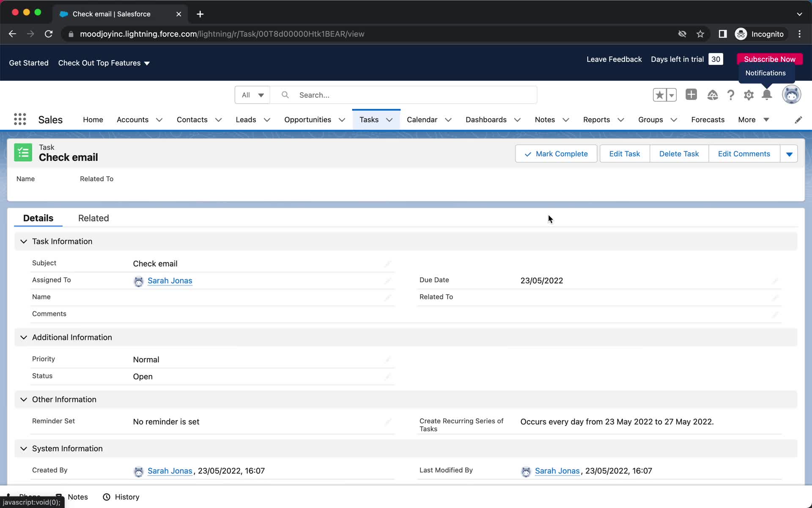Collapse the Other Information section
The width and height of the screenshot is (812, 508).
pos(24,400)
